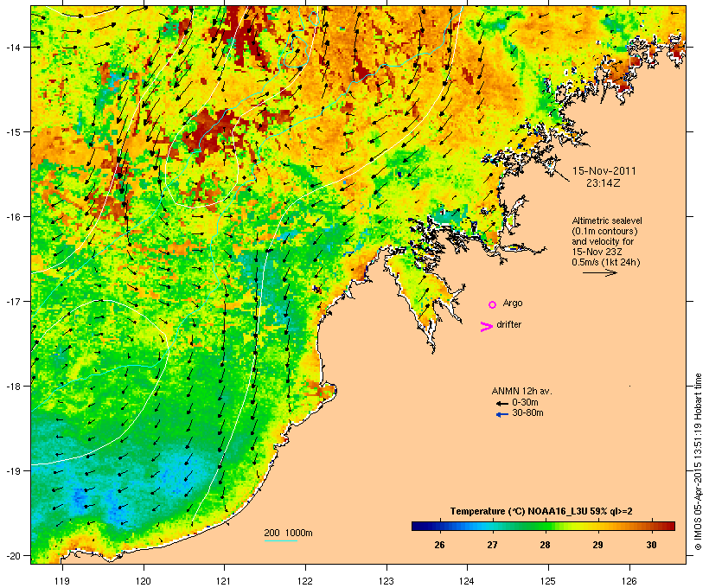Screen dimensions: 709x588
Task: Click the cyan 200m contour legend line
Action: coord(281,540)
